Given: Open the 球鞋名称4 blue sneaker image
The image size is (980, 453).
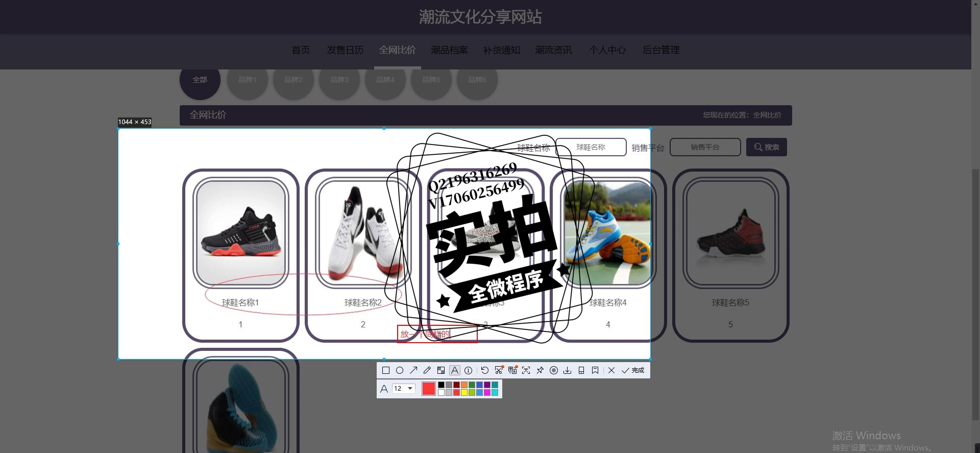Looking at the screenshot, I should (x=608, y=233).
